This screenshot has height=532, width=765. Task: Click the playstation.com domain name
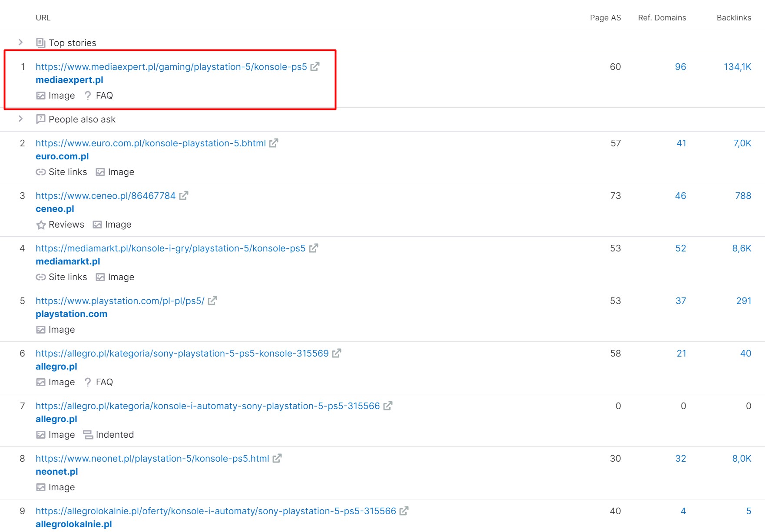click(x=71, y=314)
